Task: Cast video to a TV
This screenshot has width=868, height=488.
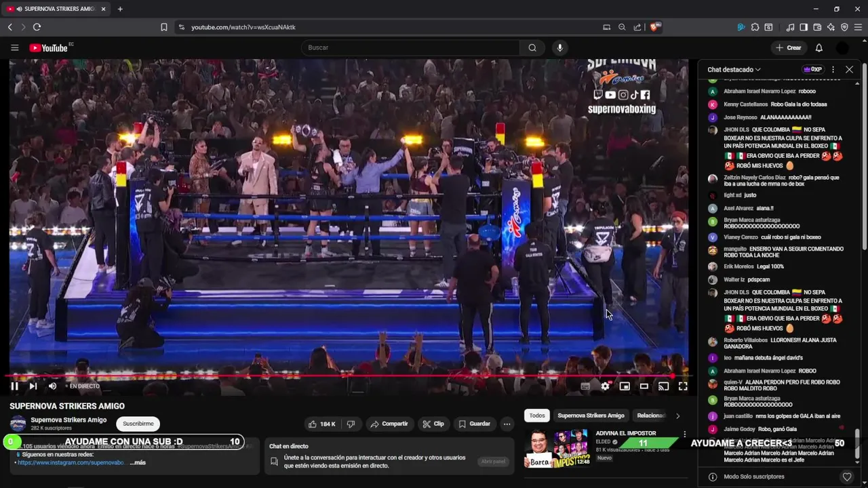Action: [664, 386]
